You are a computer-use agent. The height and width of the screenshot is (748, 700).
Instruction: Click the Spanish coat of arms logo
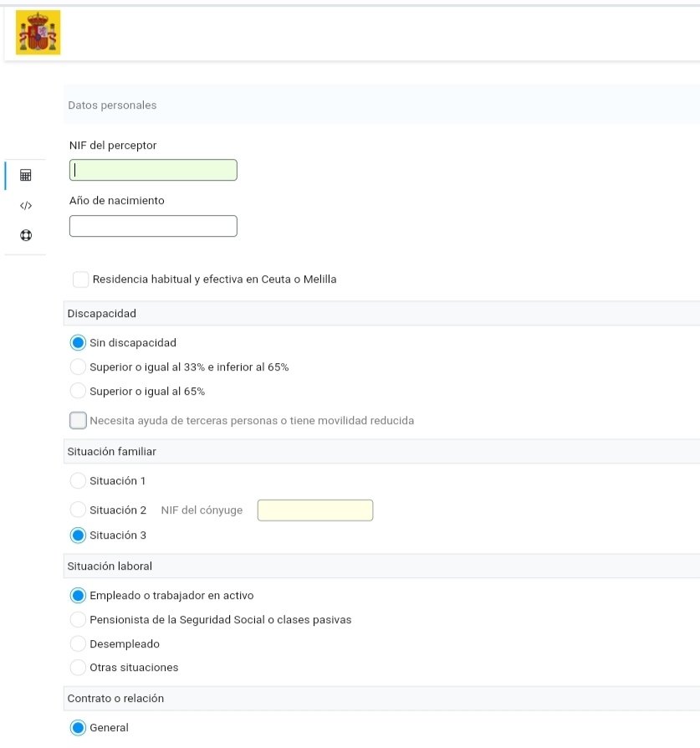click(38, 33)
